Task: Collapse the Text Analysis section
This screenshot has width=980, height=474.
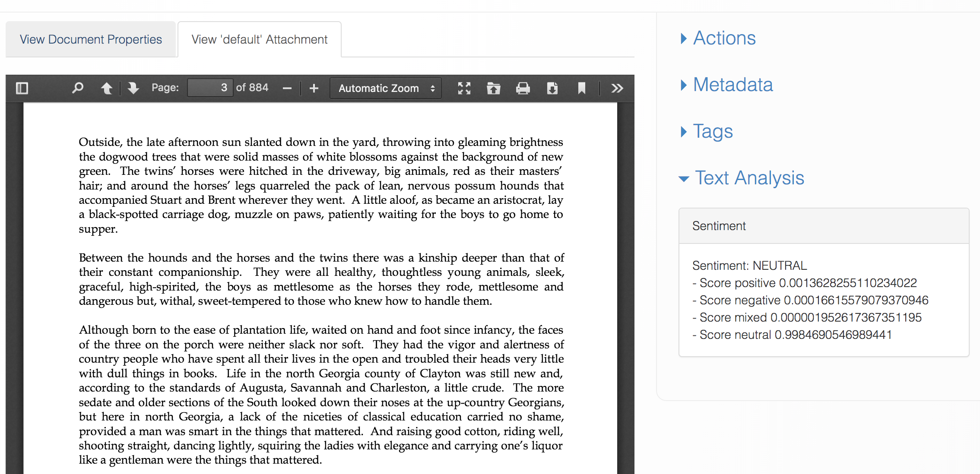Action: [742, 178]
